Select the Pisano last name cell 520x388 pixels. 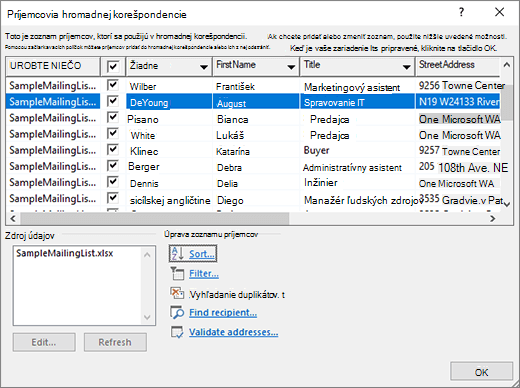point(169,119)
